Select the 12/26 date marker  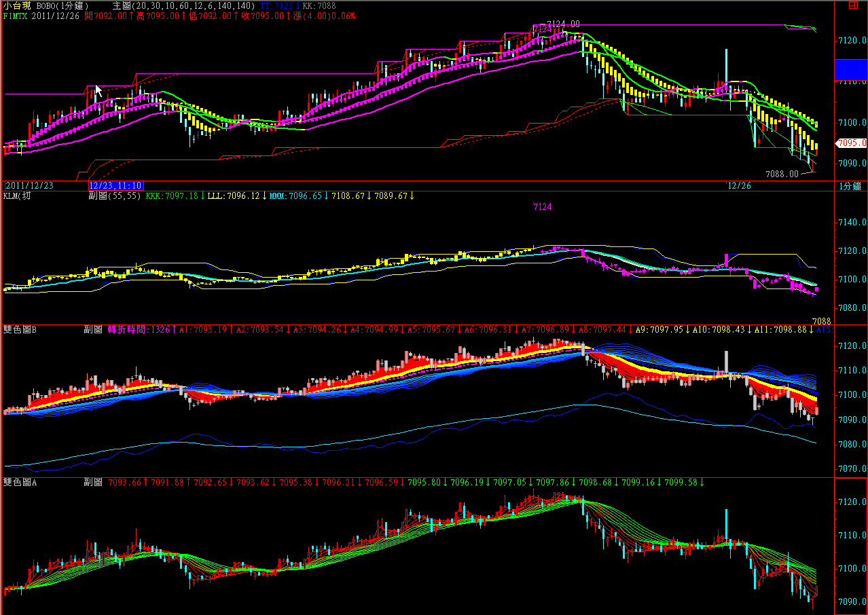click(x=740, y=185)
